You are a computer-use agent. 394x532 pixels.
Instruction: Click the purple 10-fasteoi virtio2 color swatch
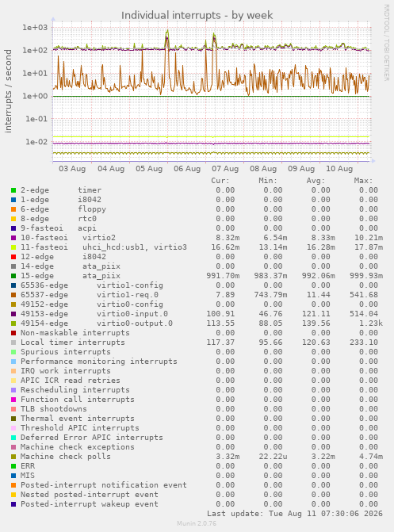click(13, 238)
